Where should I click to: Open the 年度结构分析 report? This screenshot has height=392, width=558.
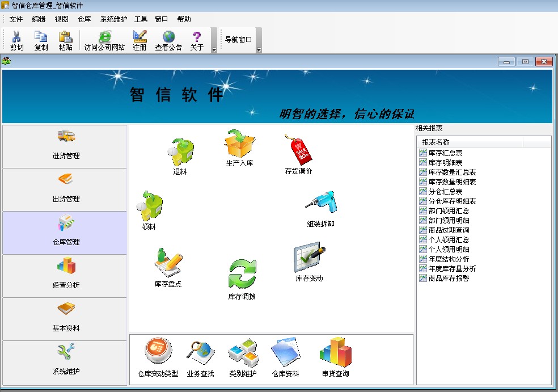click(444, 259)
